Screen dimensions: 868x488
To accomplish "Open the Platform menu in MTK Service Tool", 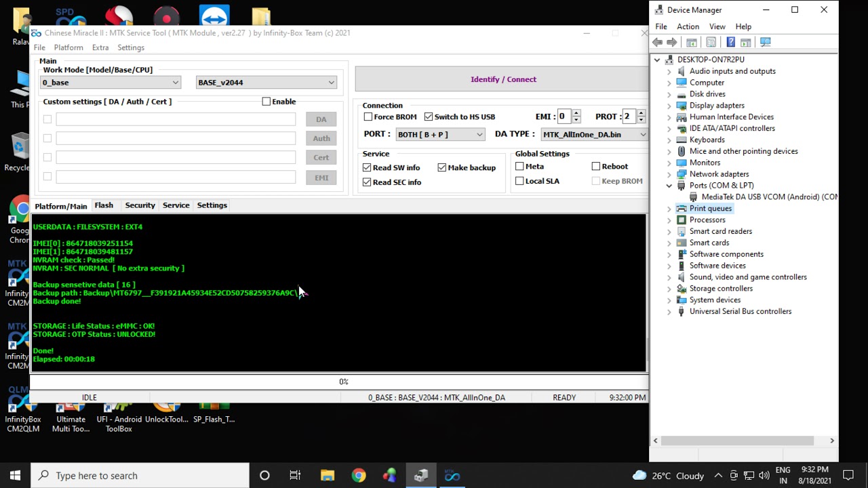I will pos(68,47).
